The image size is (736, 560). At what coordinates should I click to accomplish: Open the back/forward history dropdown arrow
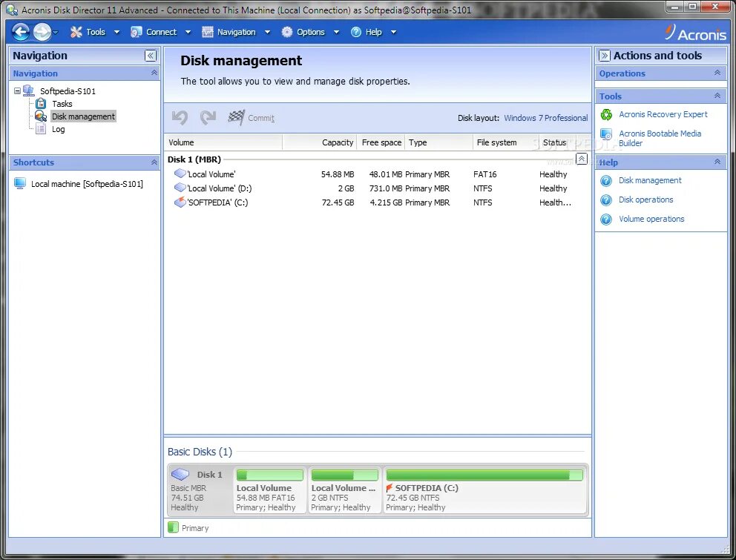coord(56,33)
